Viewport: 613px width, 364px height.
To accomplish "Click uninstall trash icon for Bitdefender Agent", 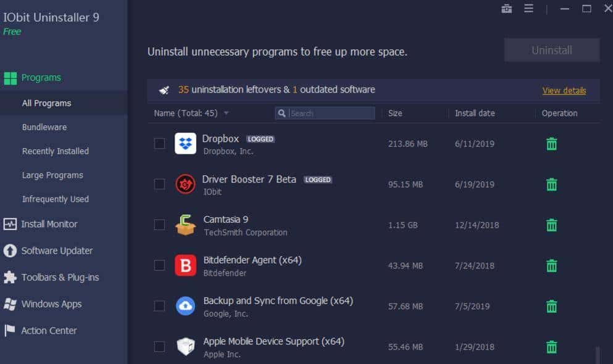I will click(552, 266).
